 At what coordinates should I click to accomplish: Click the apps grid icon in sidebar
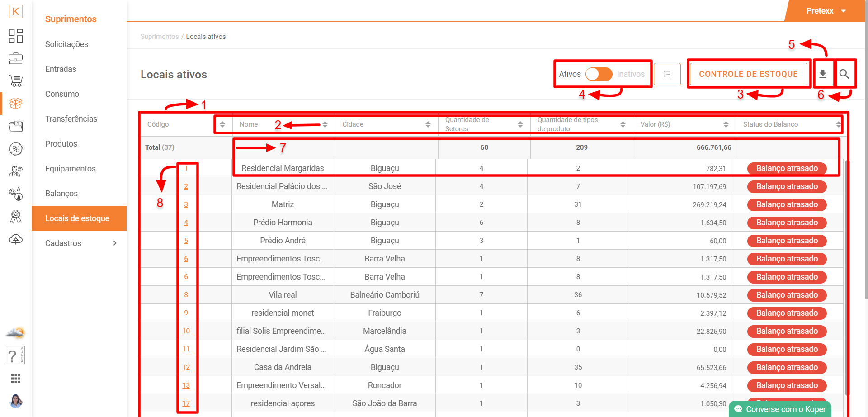pyautogui.click(x=16, y=379)
